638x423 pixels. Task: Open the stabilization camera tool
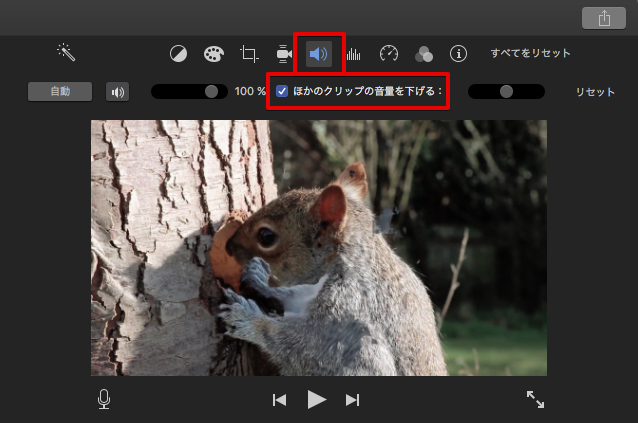(x=284, y=54)
